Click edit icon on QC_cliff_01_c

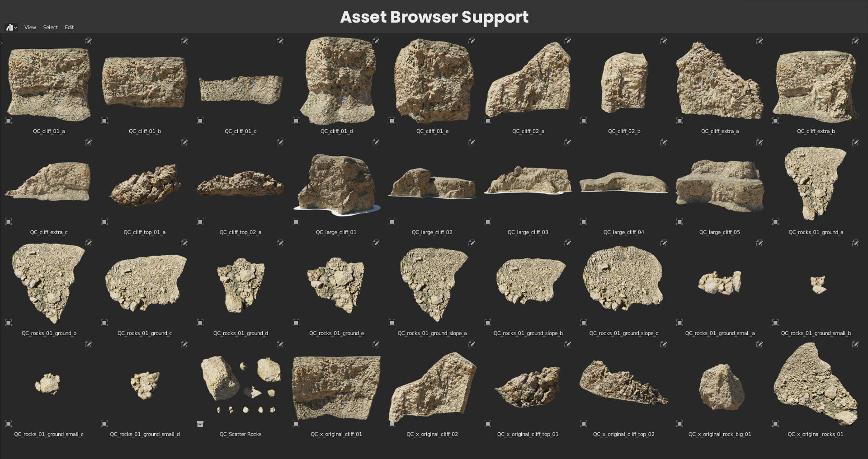[280, 41]
